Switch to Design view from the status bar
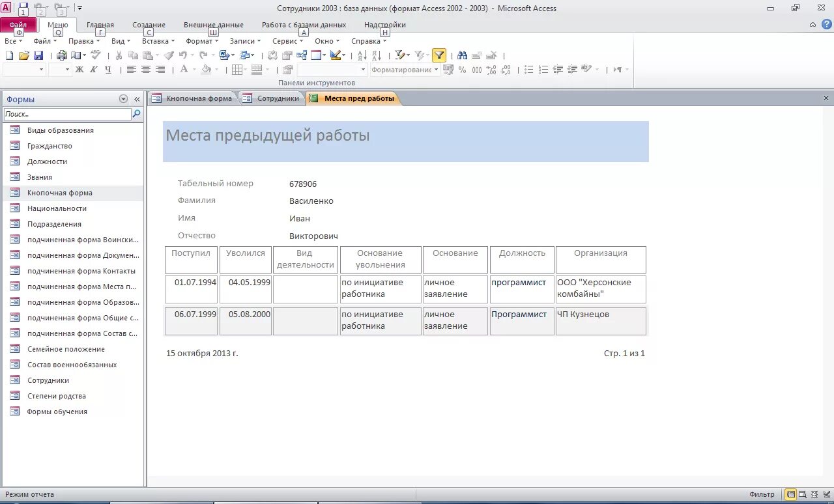834x504 pixels. [826, 495]
